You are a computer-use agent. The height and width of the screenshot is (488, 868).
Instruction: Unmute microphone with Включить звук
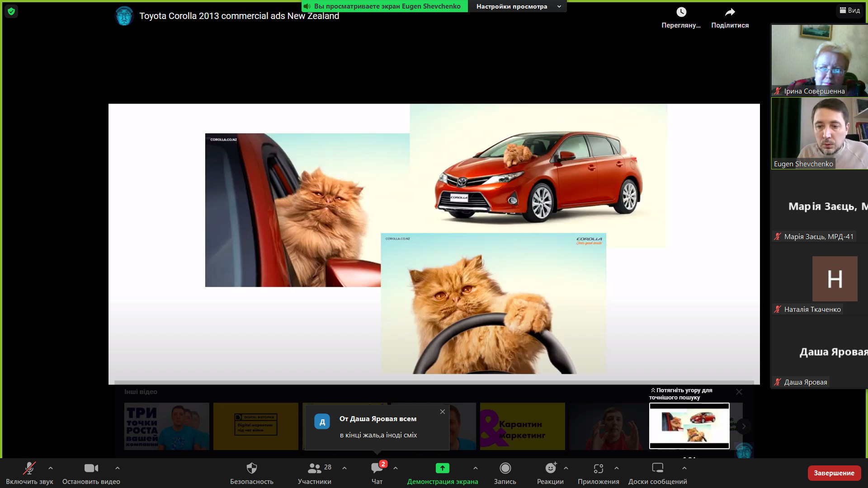29,473
